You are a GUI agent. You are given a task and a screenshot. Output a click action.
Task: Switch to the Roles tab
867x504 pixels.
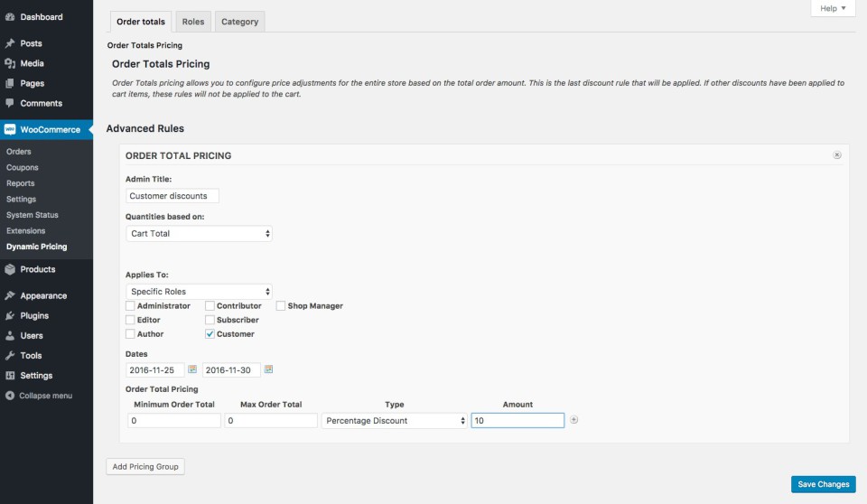(x=193, y=22)
